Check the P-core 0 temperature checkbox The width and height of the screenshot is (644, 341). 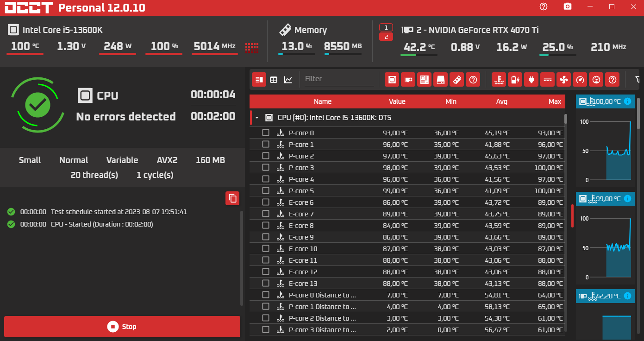[x=266, y=133]
